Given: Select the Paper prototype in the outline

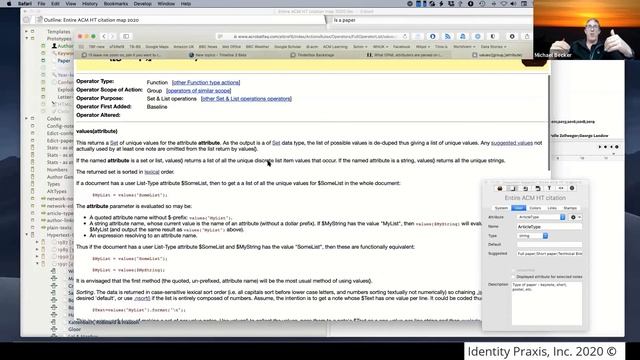Looking at the screenshot, I should pyautogui.click(x=64, y=61).
